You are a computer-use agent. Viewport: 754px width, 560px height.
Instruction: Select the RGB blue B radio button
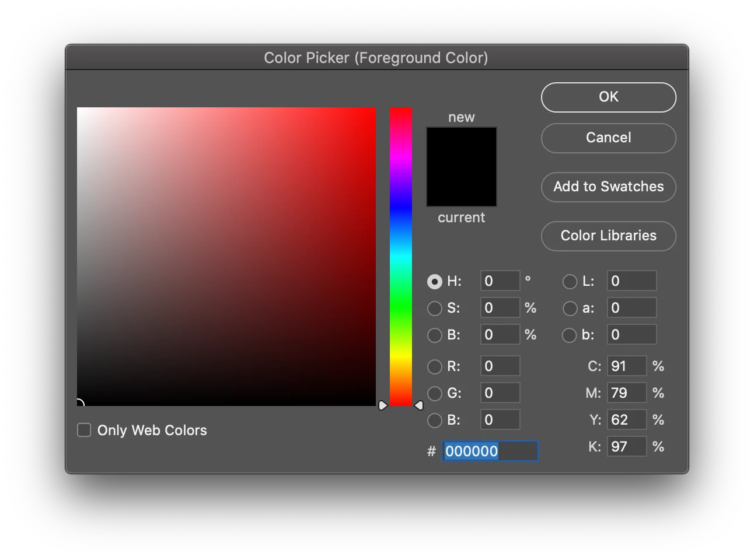(434, 420)
